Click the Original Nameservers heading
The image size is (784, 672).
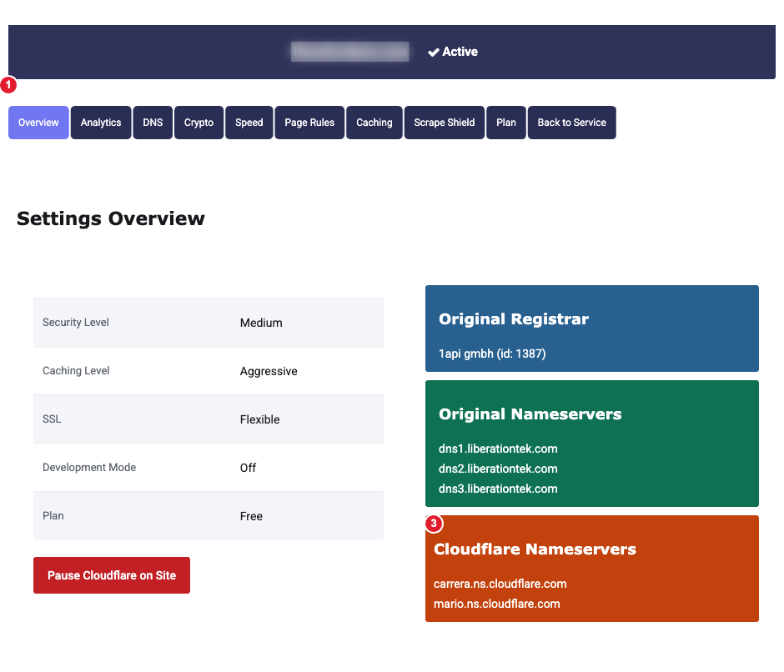[530, 414]
